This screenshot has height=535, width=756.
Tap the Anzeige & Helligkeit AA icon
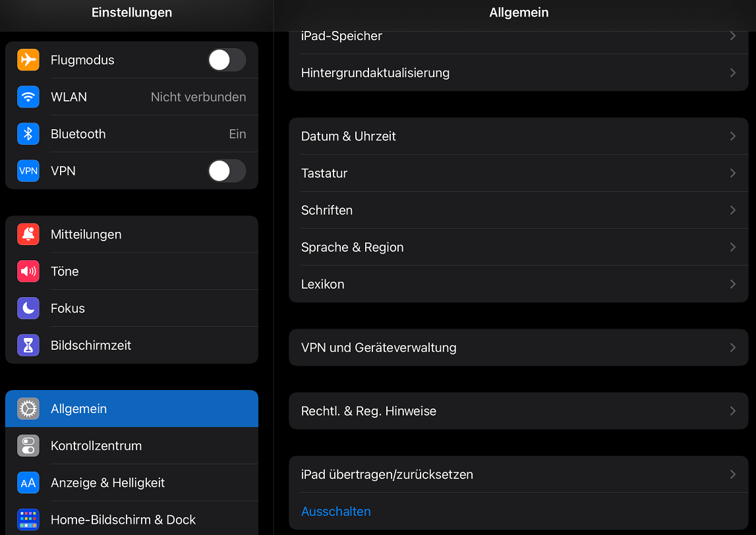click(28, 483)
